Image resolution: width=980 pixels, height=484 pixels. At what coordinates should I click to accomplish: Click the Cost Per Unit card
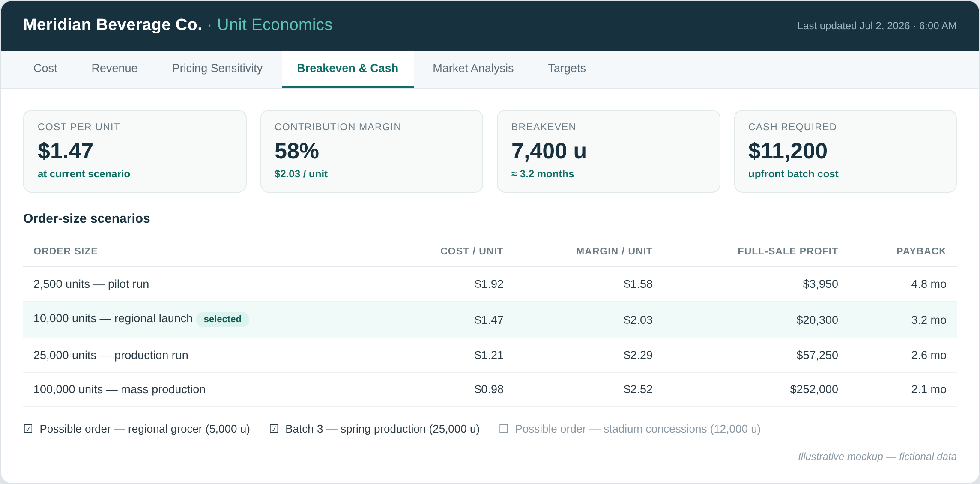click(135, 151)
